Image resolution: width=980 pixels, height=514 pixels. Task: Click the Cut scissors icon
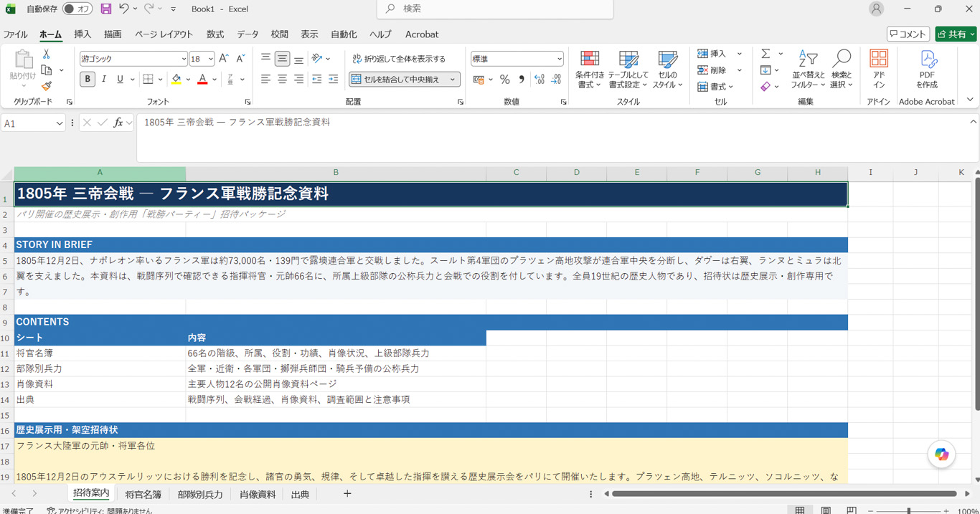(47, 54)
